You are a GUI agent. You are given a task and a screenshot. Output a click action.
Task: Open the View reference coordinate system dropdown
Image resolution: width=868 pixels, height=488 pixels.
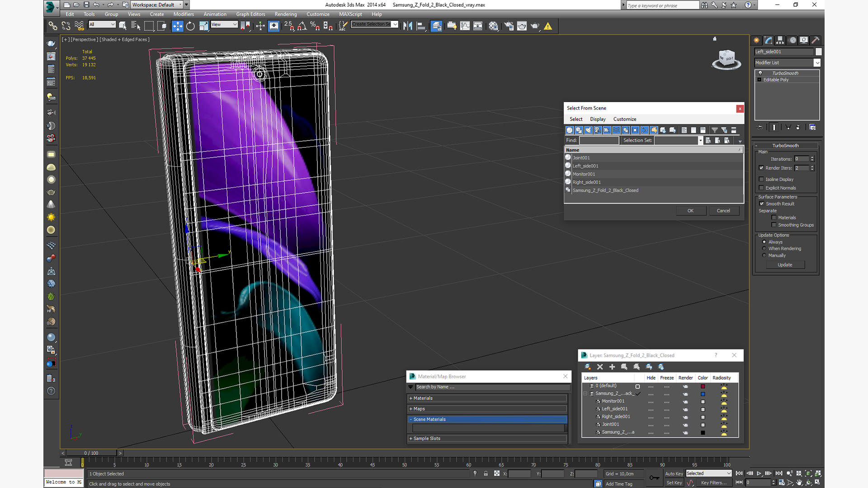coord(224,24)
